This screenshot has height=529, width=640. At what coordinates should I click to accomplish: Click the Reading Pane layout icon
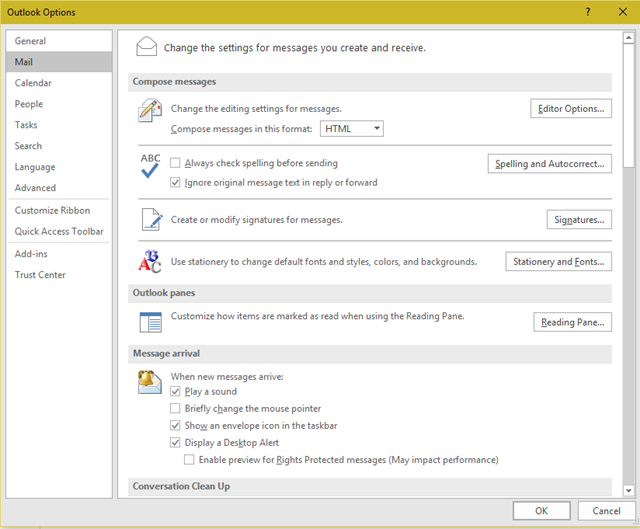(x=150, y=322)
